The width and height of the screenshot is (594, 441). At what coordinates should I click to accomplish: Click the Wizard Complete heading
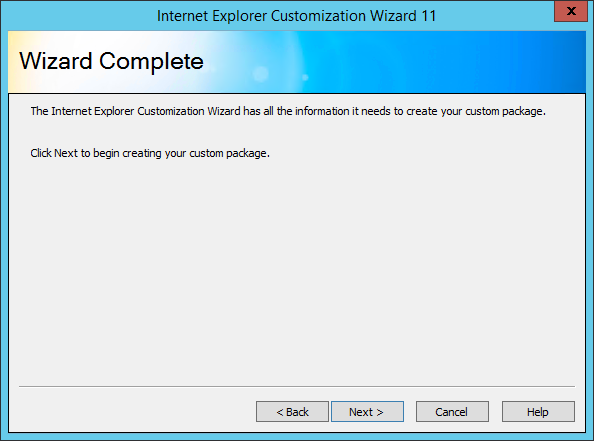[x=111, y=61]
